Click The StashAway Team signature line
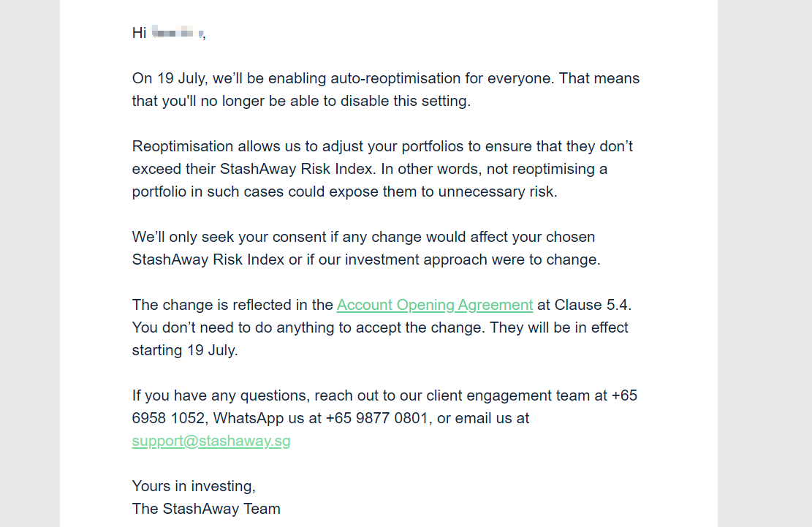Viewport: 812px width, 527px height. (206, 509)
